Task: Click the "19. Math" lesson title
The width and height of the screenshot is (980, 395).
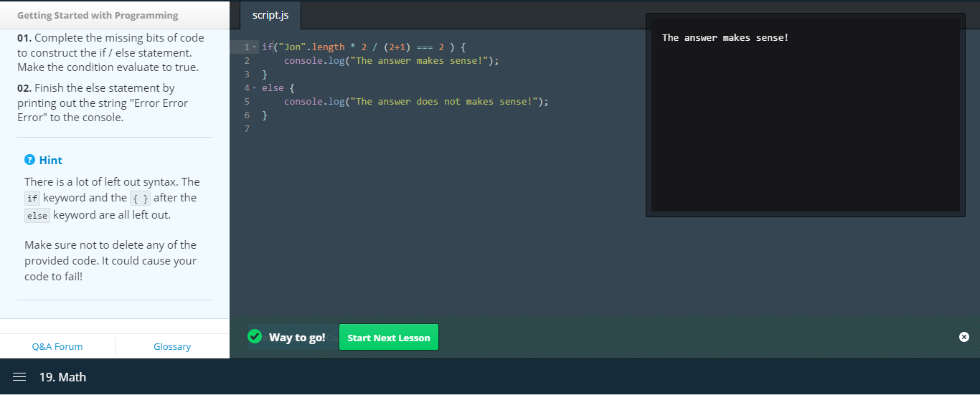Action: click(62, 377)
